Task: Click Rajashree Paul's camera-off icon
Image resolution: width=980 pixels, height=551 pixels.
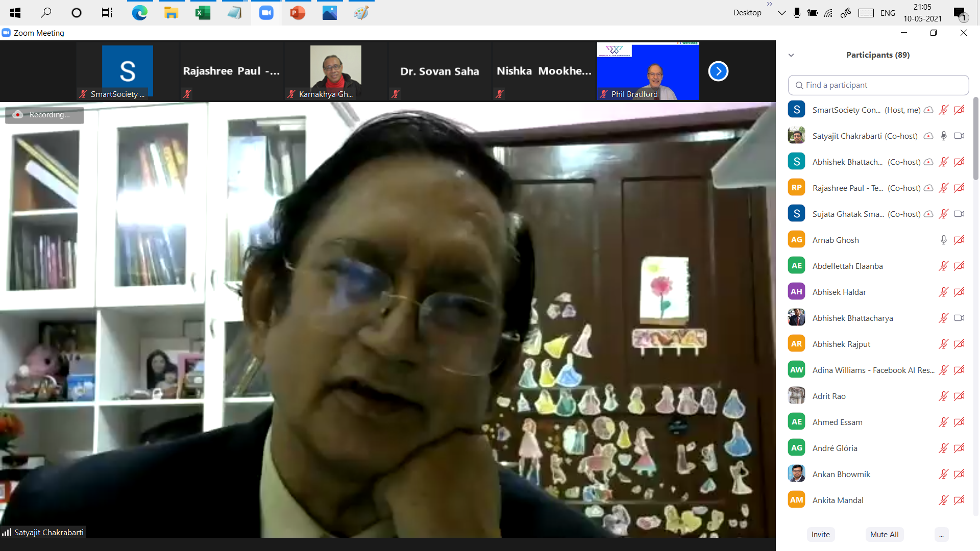Action: click(959, 188)
